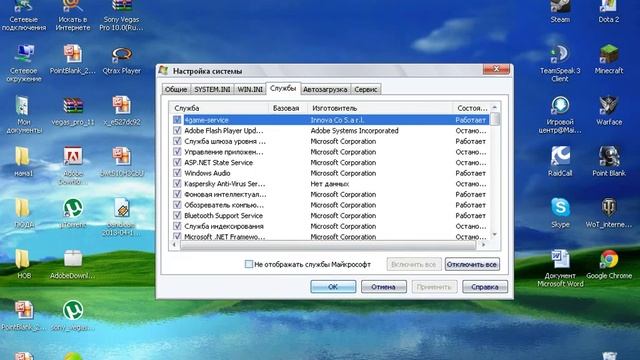Open the Игровой центр@Mai... shortcut
The width and height of the screenshot is (640, 360).
[560, 114]
